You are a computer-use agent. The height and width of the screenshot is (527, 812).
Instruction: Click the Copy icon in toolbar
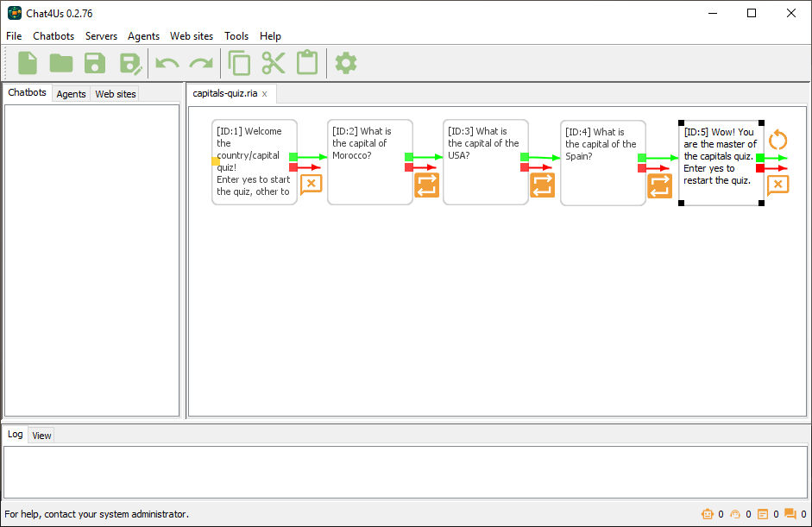[239, 63]
